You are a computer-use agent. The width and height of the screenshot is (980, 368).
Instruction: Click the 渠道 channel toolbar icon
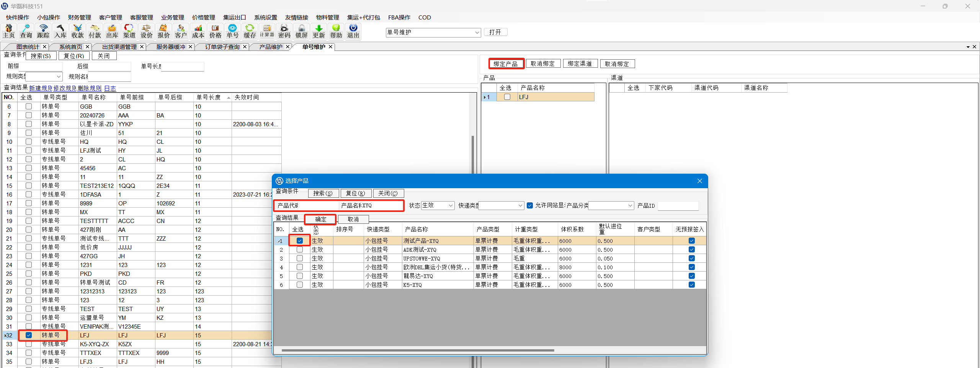[129, 31]
